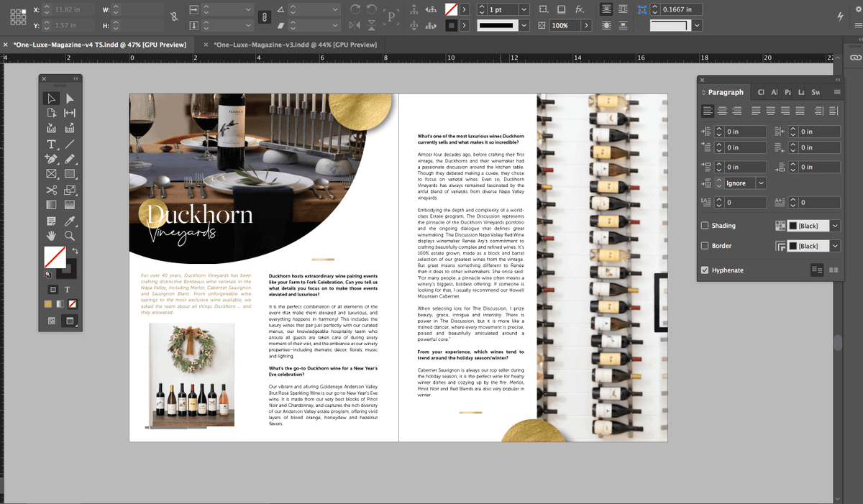The height and width of the screenshot is (504, 863).
Task: Swap fill and stroke arrows
Action: (74, 251)
